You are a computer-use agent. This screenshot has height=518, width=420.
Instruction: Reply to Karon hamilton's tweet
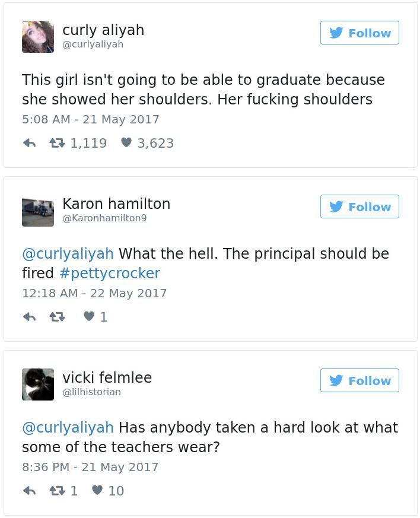tap(29, 317)
